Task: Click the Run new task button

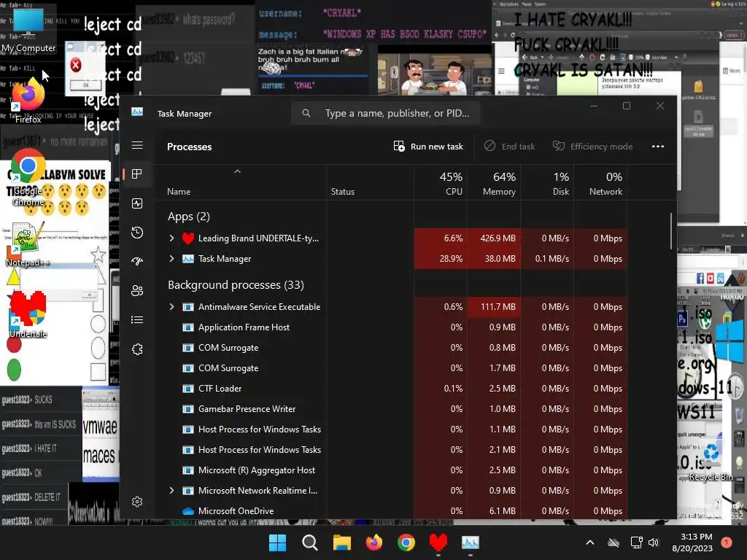Action: (428, 146)
